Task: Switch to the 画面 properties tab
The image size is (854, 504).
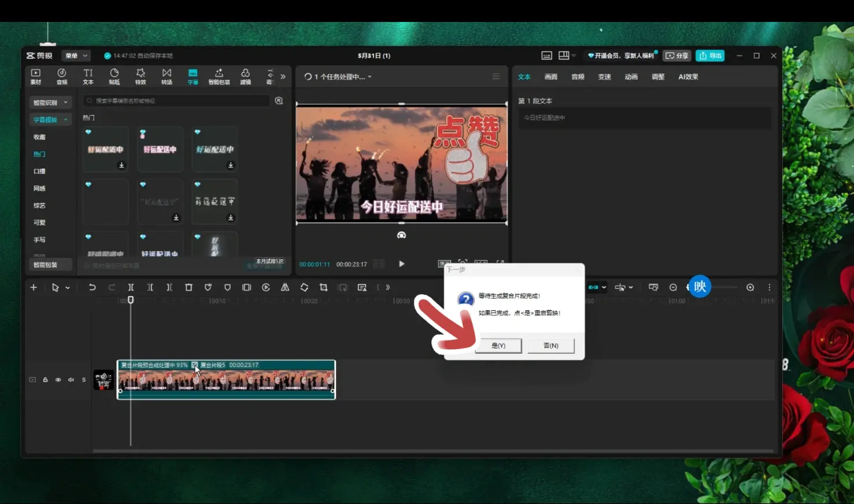Action: pyautogui.click(x=551, y=76)
